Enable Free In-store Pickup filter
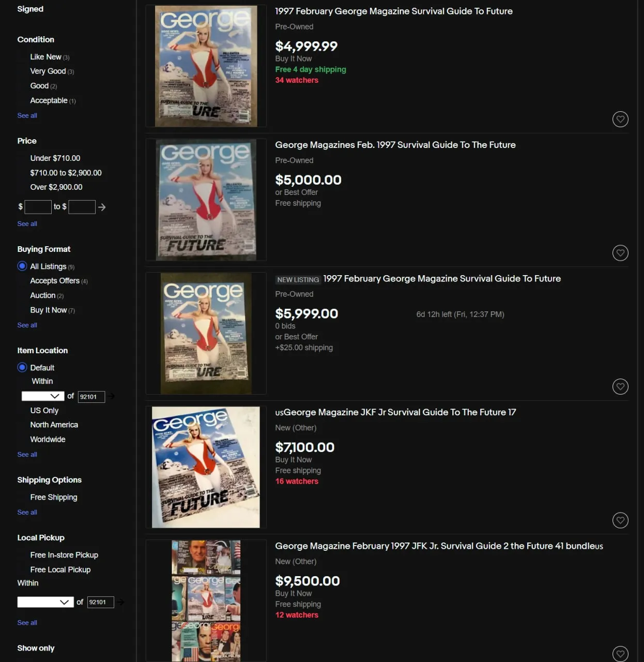 [64, 555]
